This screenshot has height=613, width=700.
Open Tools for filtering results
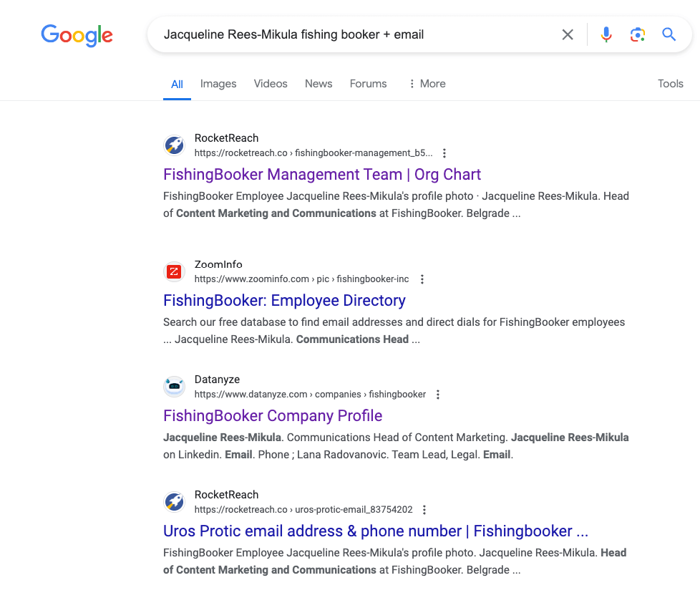click(670, 84)
